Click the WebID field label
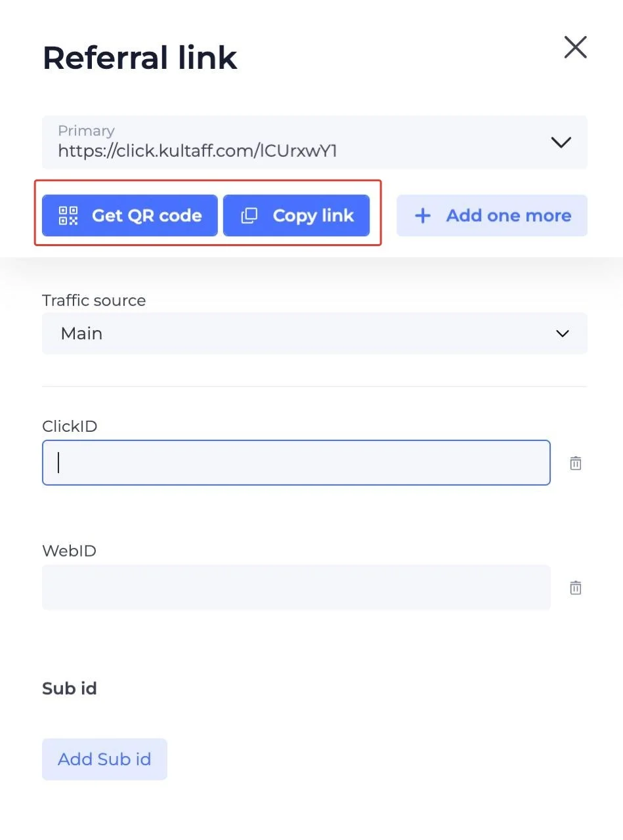Image resolution: width=623 pixels, height=840 pixels. point(69,551)
